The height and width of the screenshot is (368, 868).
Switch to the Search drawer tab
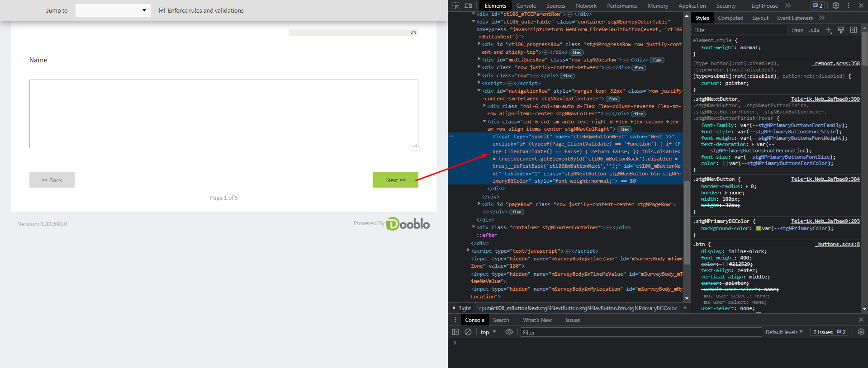tap(501, 320)
